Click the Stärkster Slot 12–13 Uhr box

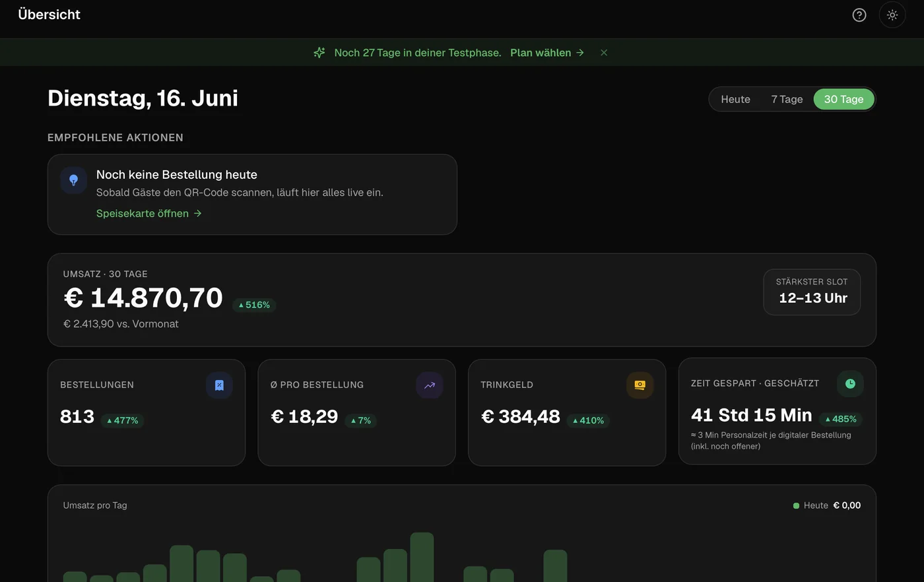[812, 292]
